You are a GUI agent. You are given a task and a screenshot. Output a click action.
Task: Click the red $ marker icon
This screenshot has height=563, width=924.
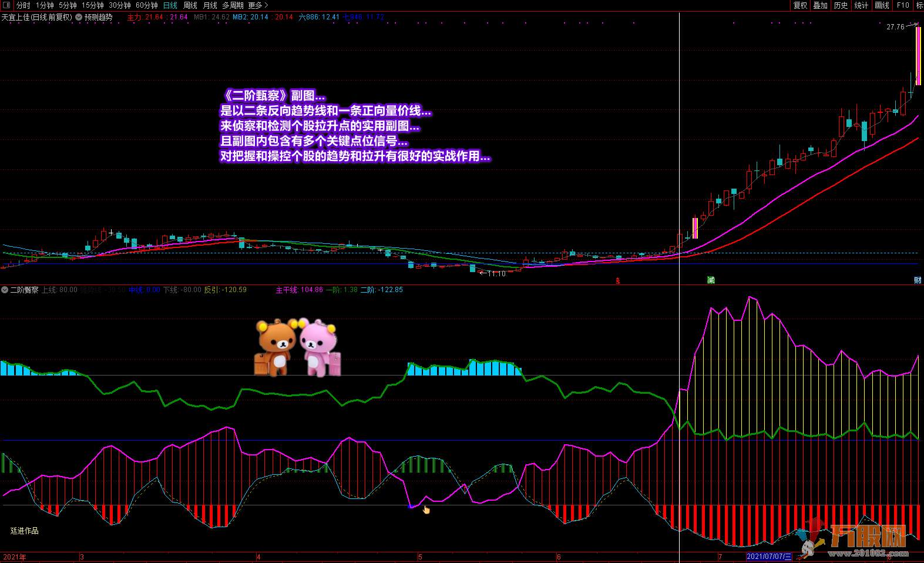[x=618, y=281]
